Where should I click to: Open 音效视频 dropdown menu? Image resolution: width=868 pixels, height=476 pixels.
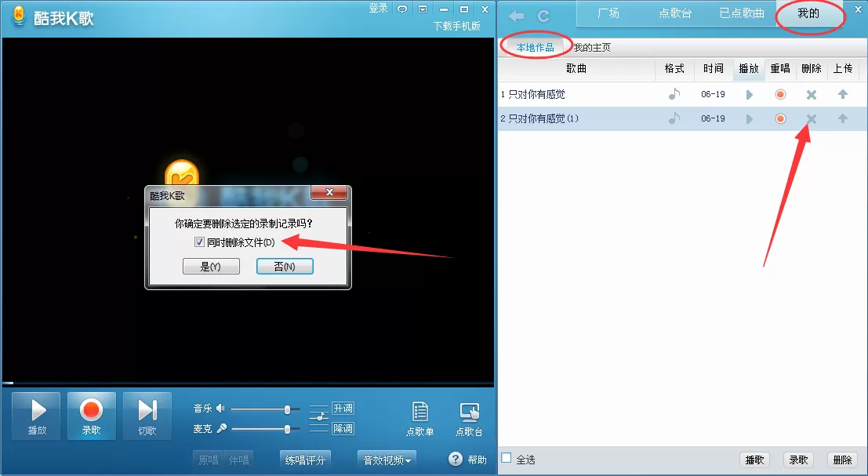tap(387, 460)
